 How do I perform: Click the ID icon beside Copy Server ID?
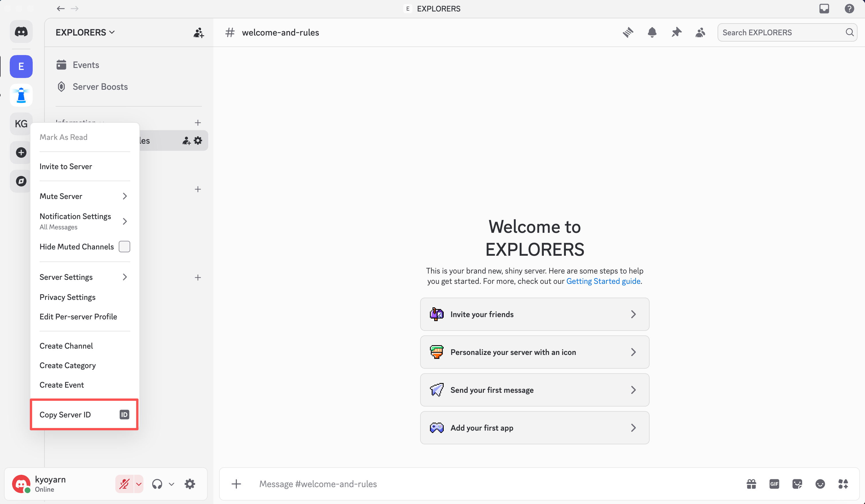point(124,415)
